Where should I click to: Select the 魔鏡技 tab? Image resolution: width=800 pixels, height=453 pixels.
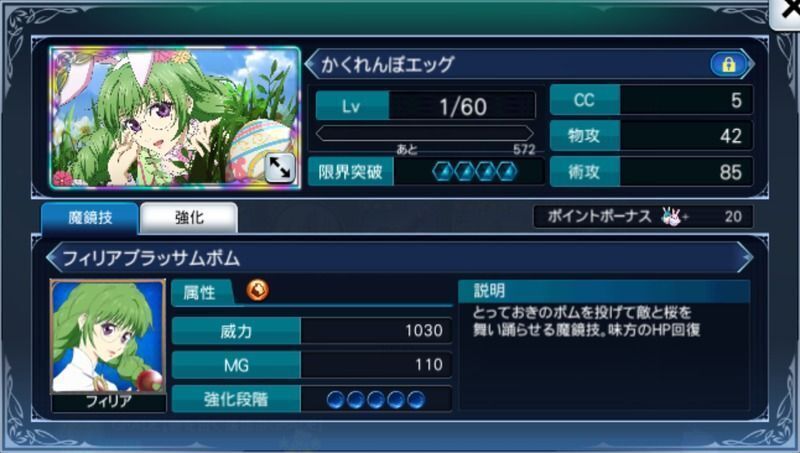pos(90,218)
